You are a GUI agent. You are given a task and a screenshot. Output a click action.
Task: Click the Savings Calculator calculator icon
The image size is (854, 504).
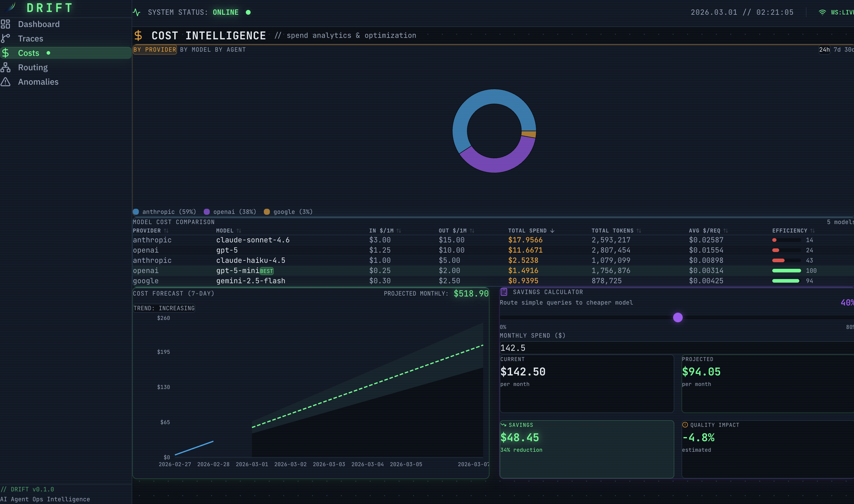tap(504, 292)
